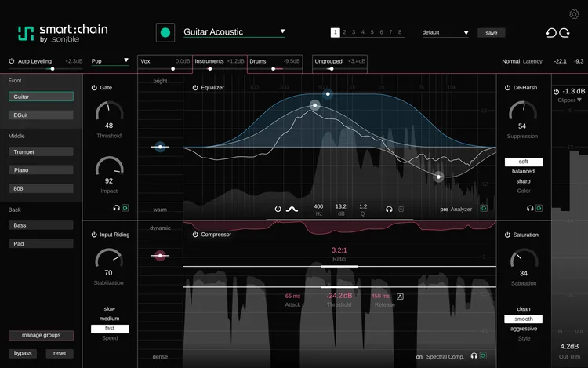The height and width of the screenshot is (368, 588).
Task: Solo De-Harsh with headphones icon
Action: pyautogui.click(x=530, y=208)
